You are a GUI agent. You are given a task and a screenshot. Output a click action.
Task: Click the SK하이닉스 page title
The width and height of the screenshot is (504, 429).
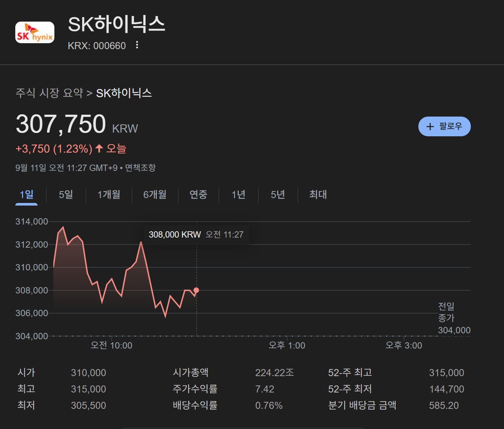click(117, 24)
